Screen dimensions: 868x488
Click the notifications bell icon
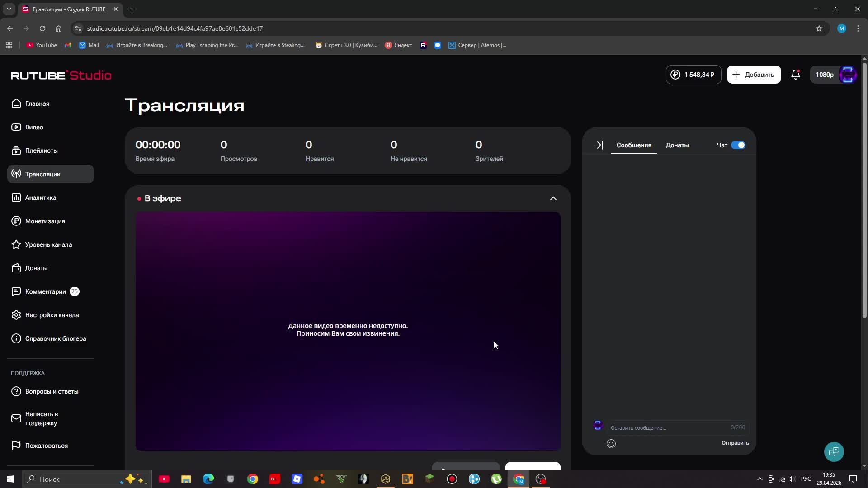click(795, 75)
